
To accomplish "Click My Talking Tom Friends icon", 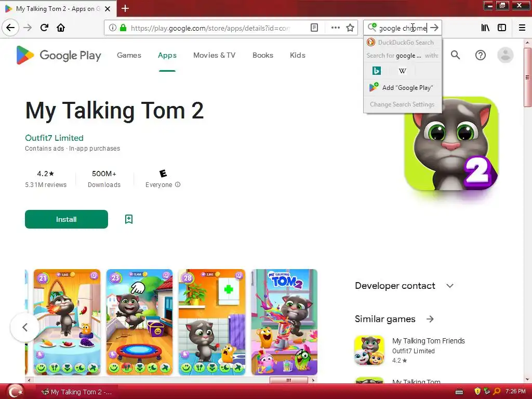I will pos(369,351).
